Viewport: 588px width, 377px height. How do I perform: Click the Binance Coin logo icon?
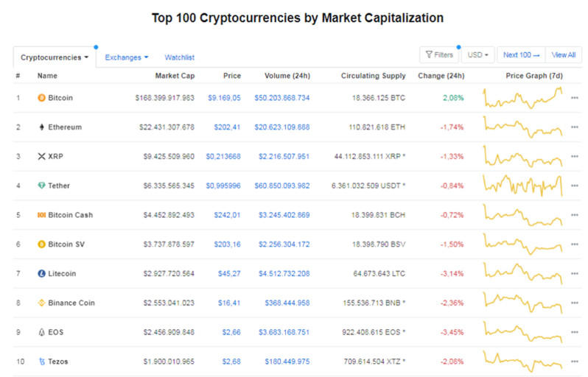click(41, 303)
